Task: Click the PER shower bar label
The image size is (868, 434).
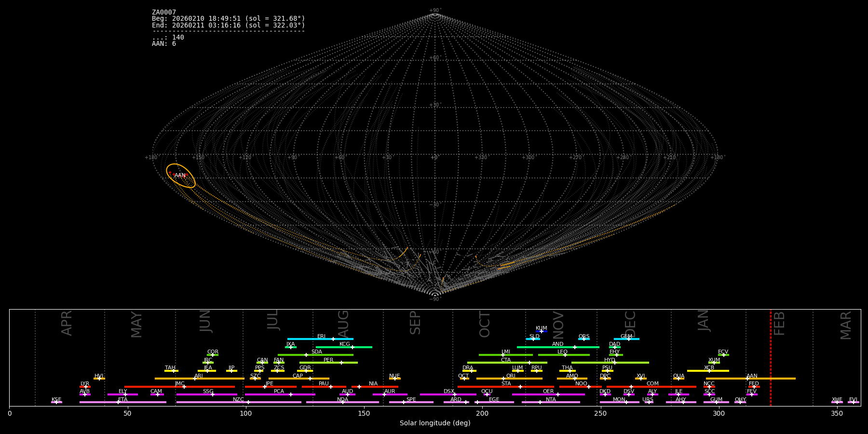Action: pos(328,360)
